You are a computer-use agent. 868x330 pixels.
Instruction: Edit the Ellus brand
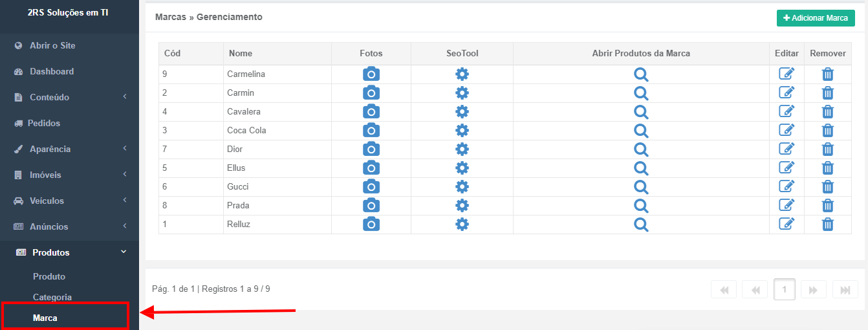pos(787,168)
